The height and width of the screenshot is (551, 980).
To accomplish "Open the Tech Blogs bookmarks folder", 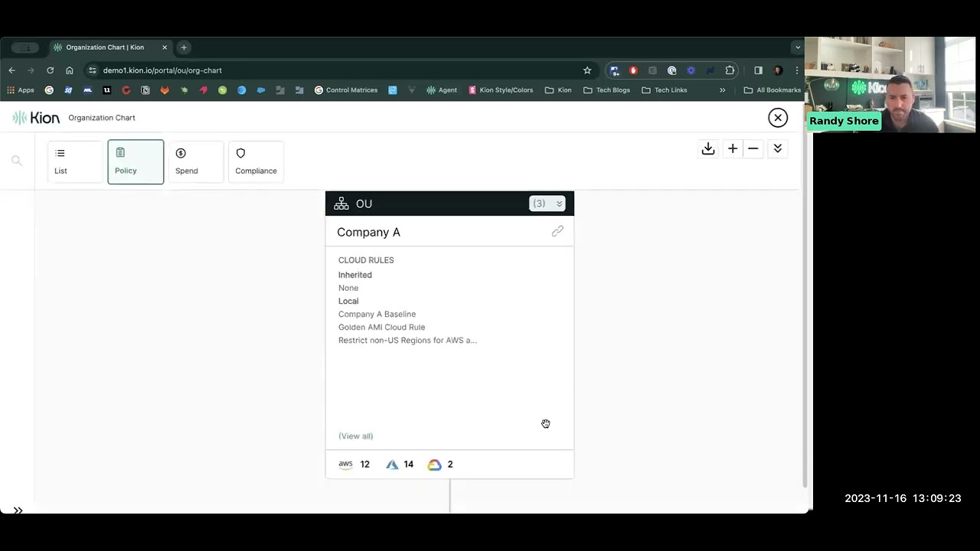I will 606,90.
